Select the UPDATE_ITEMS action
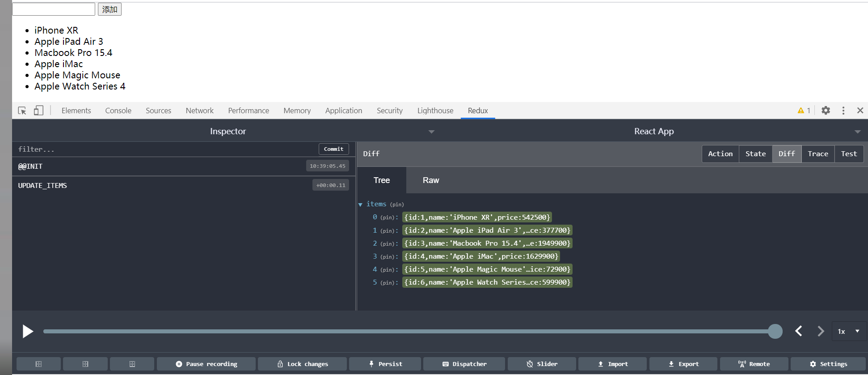This screenshot has width=868, height=375. (x=184, y=185)
